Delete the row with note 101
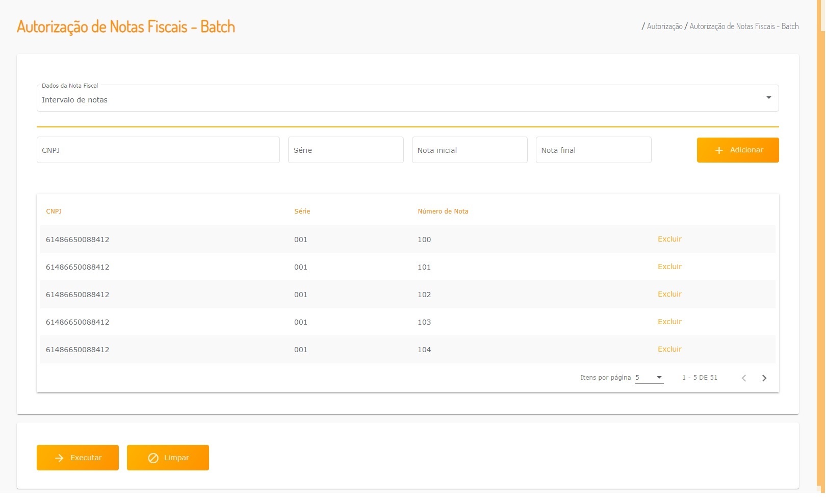826x504 pixels. pos(669,267)
